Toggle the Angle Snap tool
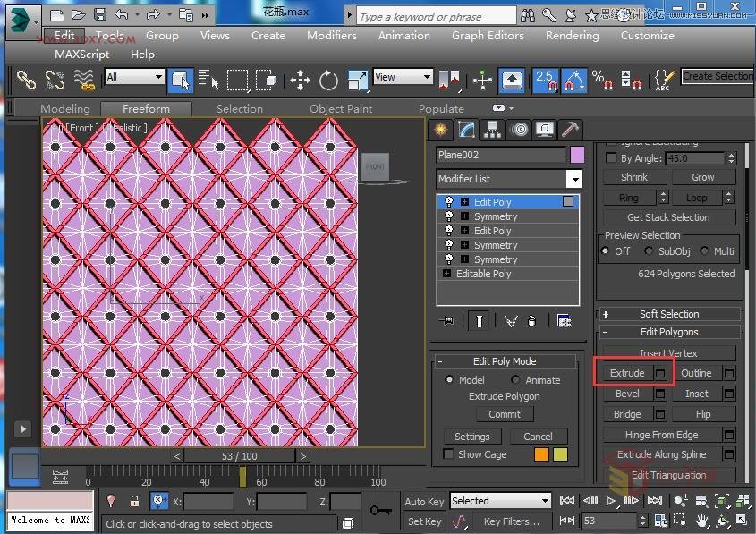Screen dimensions: 756x534 [x=573, y=80]
